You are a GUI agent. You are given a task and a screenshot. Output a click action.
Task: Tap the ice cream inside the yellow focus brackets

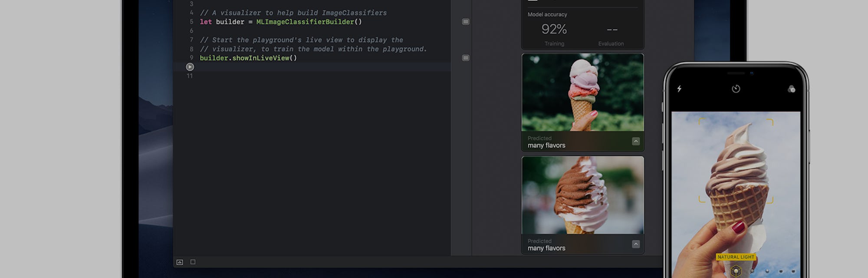click(736, 161)
